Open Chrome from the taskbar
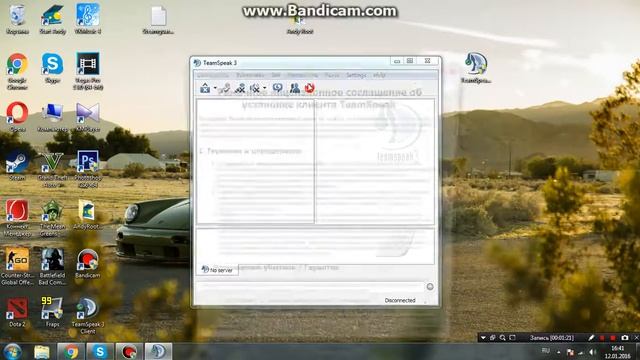This screenshot has width=640, height=360. click(x=71, y=351)
